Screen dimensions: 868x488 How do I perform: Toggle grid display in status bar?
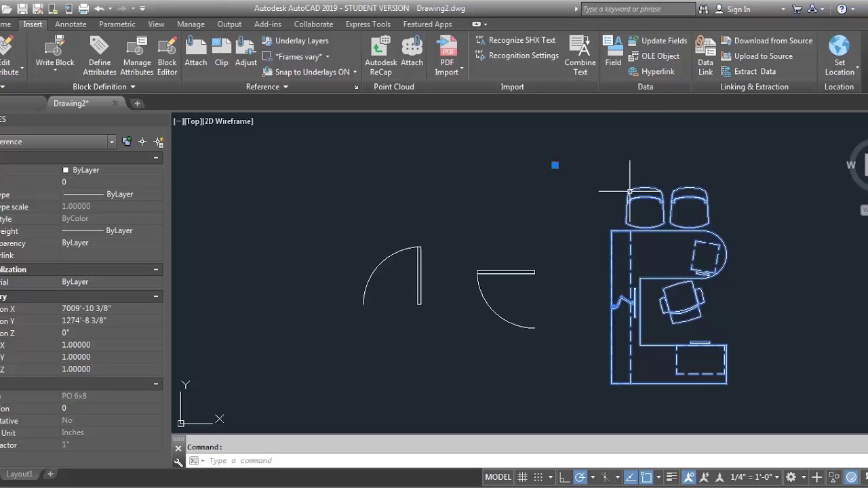[x=522, y=477]
